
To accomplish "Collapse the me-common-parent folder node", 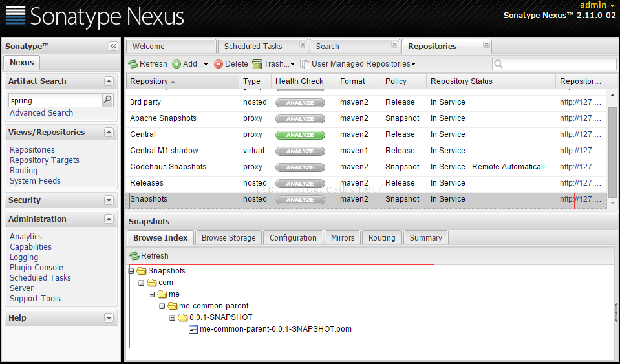I will tap(162, 306).
